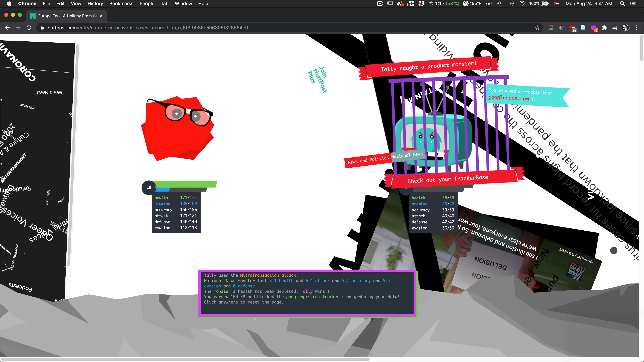
Task: Open the Window menu
Action: coord(183,4)
